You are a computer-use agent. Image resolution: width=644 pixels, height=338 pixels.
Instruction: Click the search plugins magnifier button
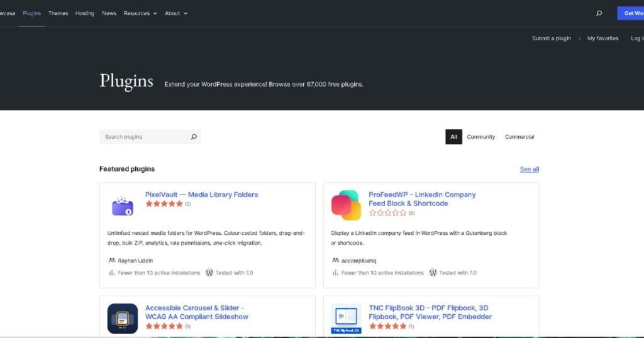[194, 136]
